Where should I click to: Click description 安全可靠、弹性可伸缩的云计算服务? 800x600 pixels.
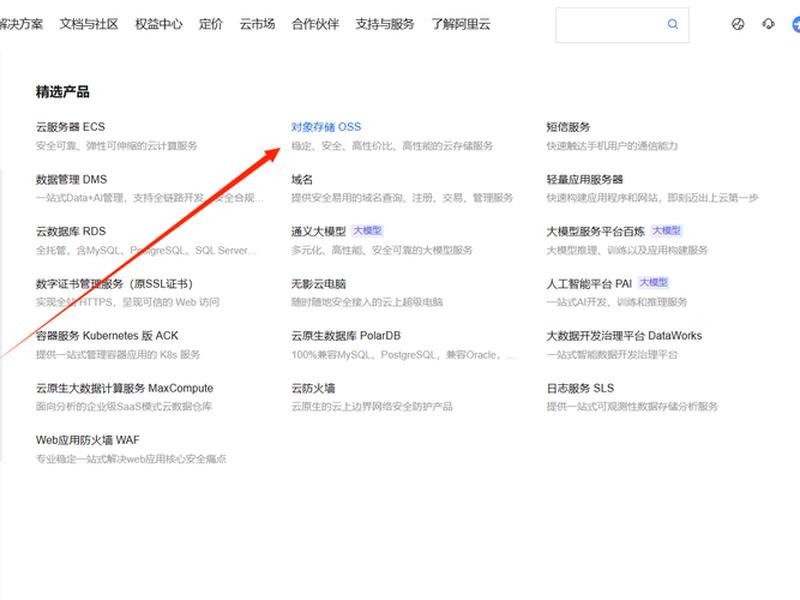116,146
